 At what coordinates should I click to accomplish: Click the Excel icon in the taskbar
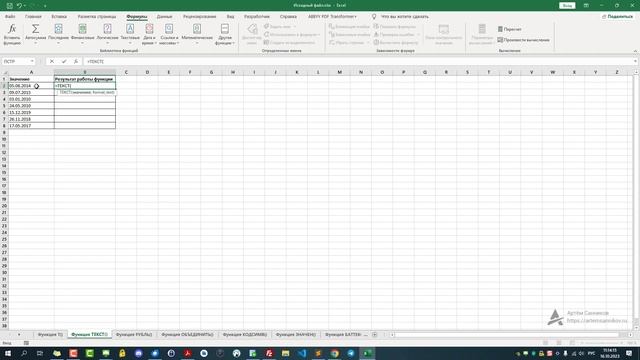[x=367, y=353]
